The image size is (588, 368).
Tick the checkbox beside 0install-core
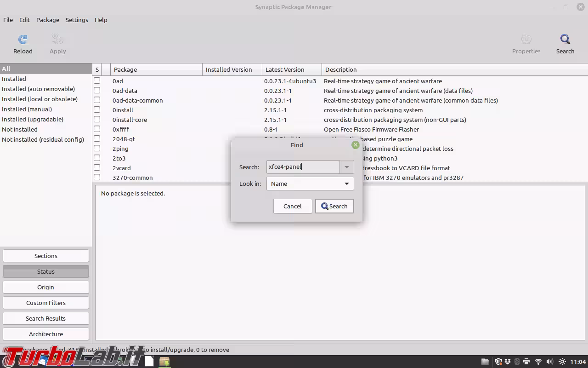point(97,120)
